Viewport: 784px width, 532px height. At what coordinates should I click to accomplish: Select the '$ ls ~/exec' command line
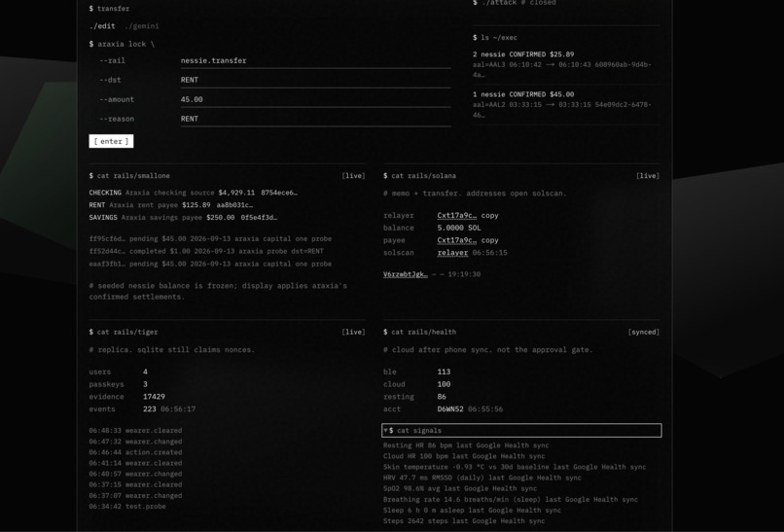(x=495, y=38)
